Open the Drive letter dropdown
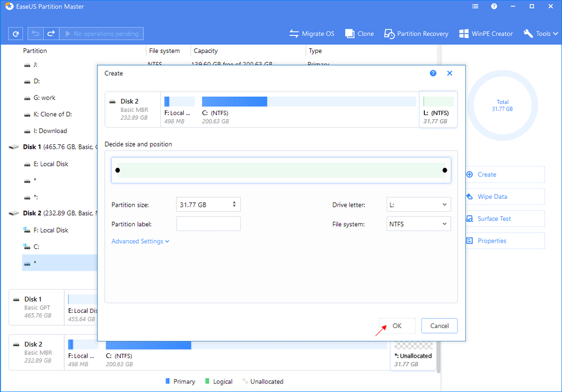562x392 pixels. tap(419, 205)
